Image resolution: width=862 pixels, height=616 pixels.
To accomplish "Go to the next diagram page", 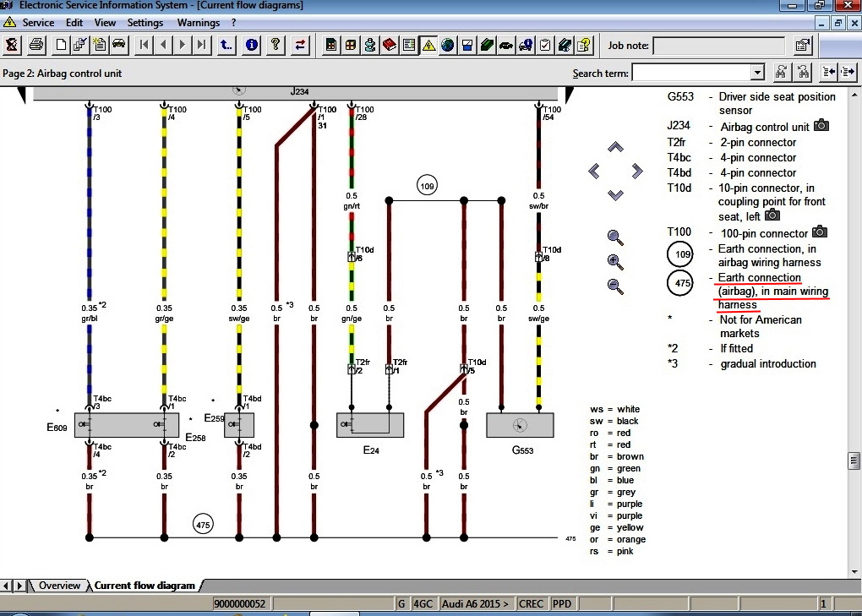I will point(183,45).
